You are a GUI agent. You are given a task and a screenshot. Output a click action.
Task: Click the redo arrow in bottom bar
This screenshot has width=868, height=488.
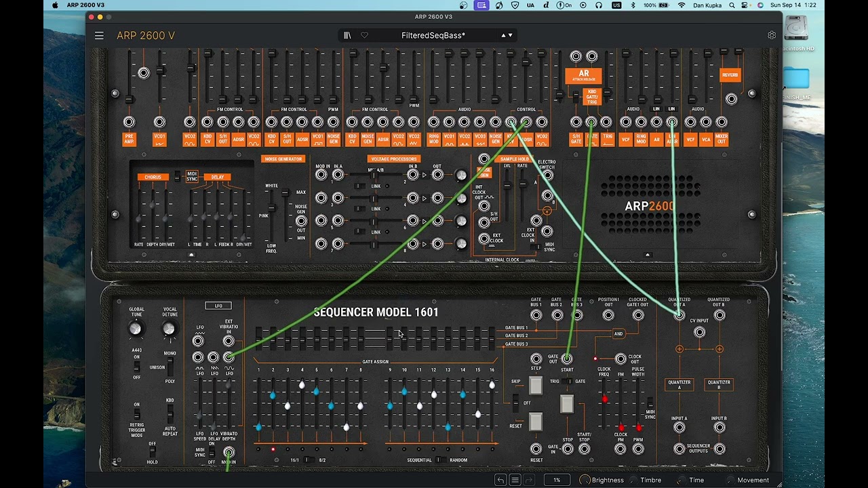(529, 480)
